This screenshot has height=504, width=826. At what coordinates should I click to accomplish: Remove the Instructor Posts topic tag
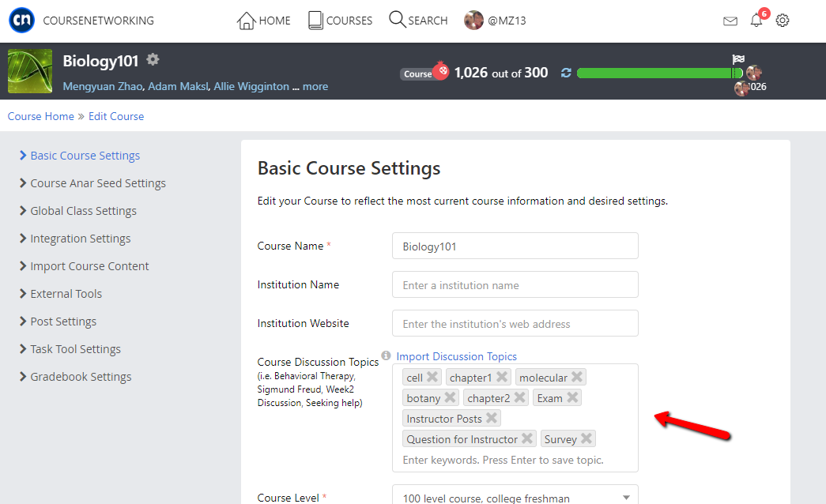(492, 418)
